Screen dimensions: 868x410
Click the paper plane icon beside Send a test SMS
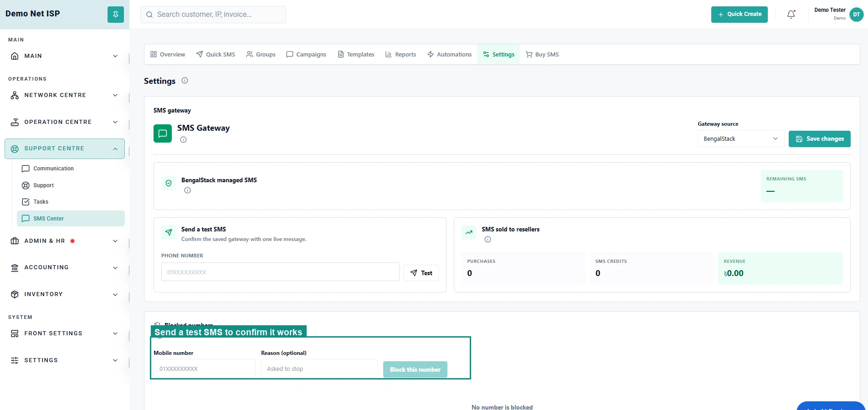[x=169, y=232]
